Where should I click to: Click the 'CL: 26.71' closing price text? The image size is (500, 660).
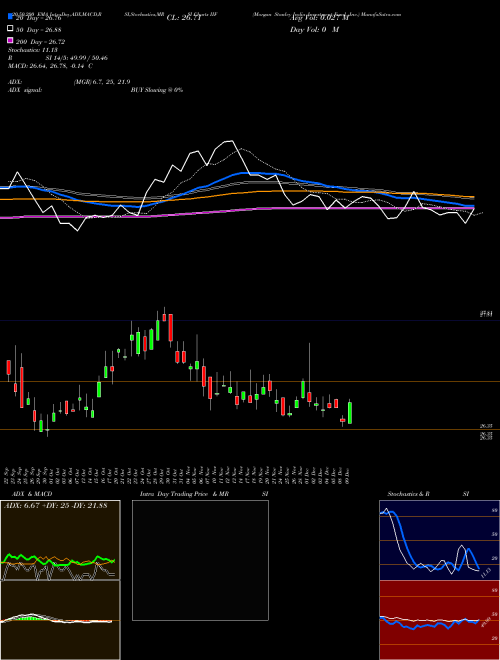point(184,18)
